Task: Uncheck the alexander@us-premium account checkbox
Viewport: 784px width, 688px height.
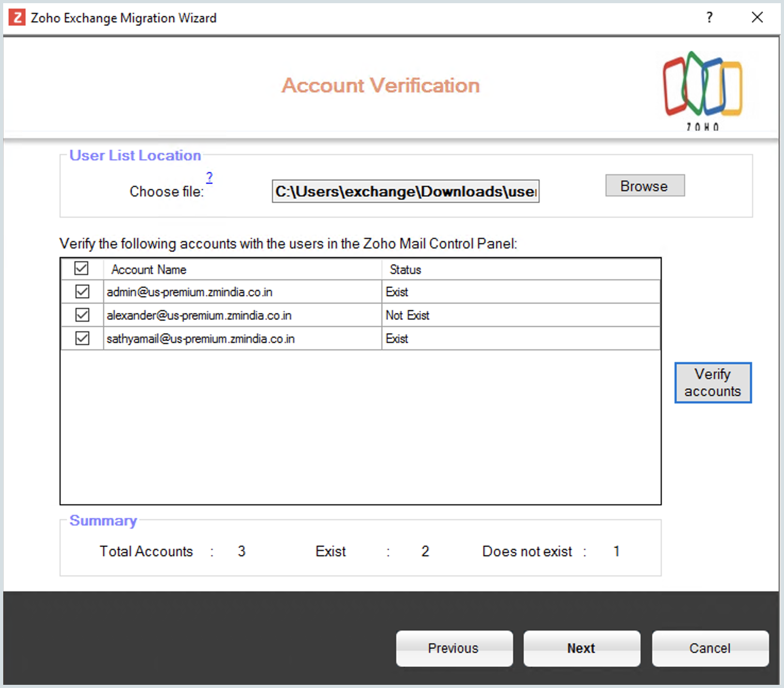Action: click(82, 315)
